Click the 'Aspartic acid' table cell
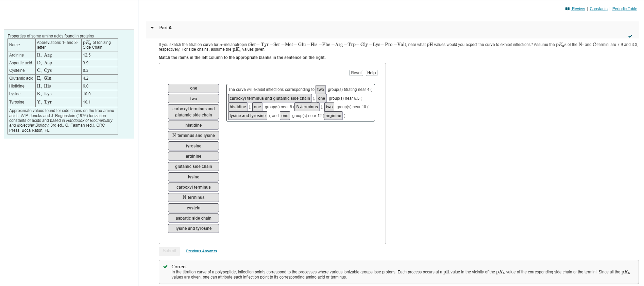This screenshot has height=286, width=644. [x=22, y=63]
